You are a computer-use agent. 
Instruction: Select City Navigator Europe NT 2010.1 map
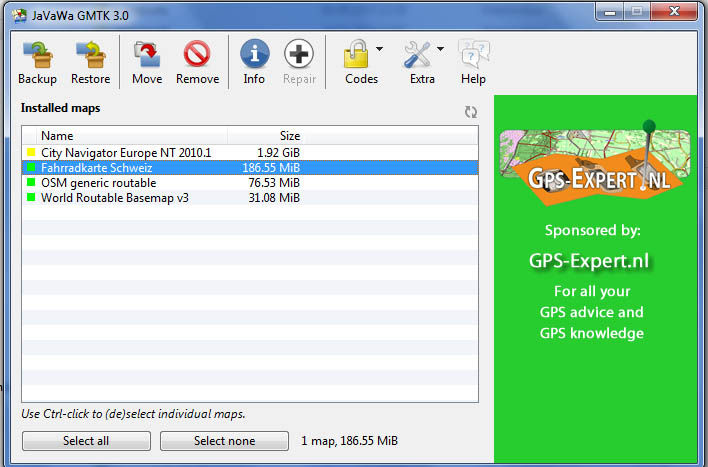point(126,152)
